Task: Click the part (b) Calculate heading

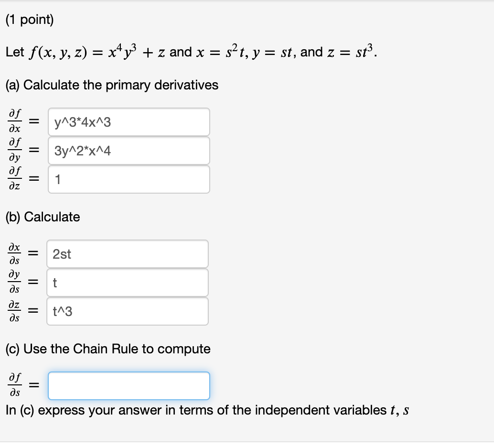Action: tap(43, 217)
